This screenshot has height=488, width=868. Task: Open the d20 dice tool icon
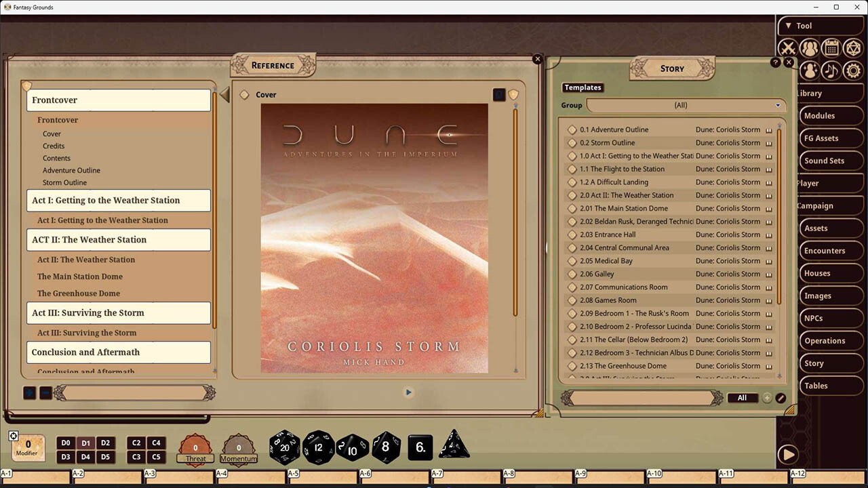(x=852, y=47)
